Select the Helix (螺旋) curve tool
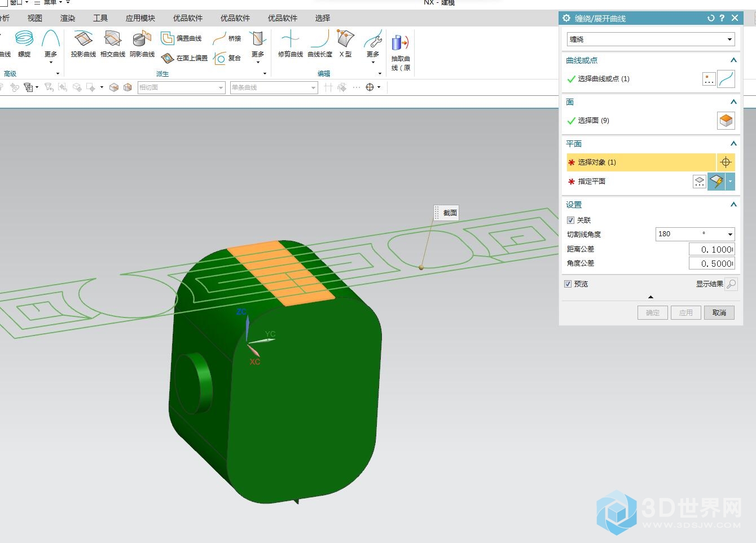This screenshot has width=756, height=543. [24, 44]
